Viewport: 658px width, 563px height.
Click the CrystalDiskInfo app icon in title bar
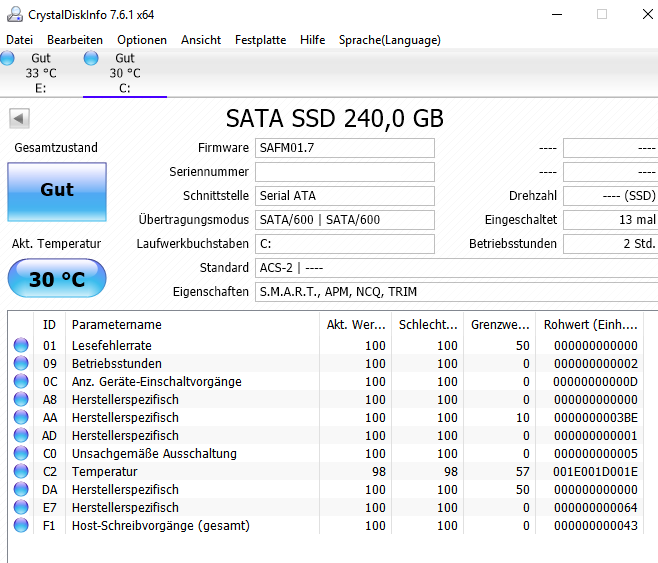coord(15,14)
